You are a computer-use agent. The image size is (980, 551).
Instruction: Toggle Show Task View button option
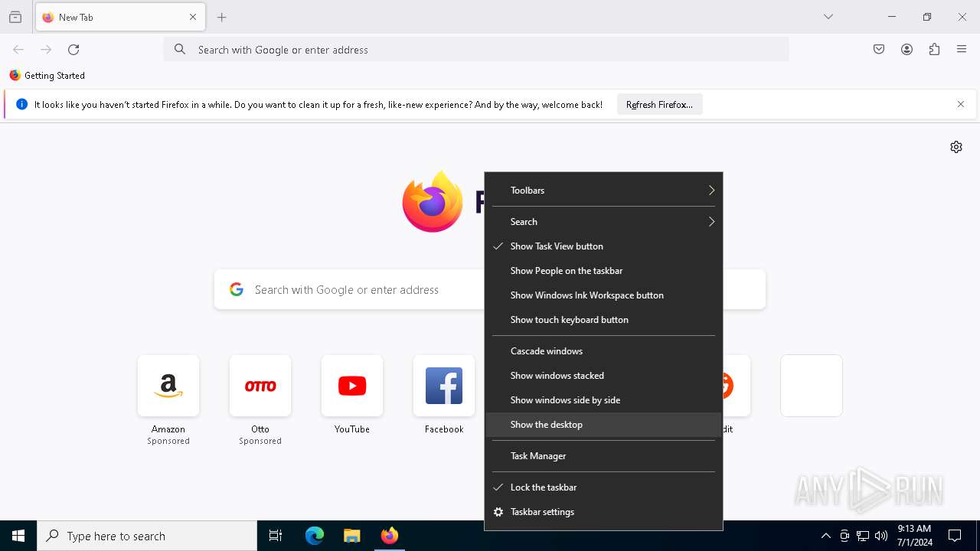tap(603, 246)
